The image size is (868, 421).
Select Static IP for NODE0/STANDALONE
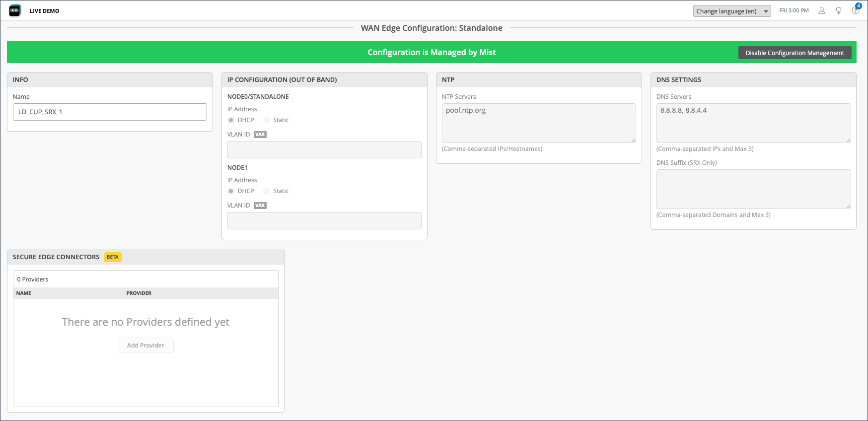pyautogui.click(x=266, y=120)
